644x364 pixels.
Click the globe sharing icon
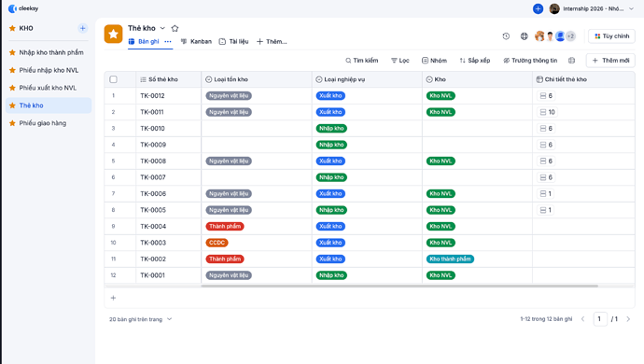tap(525, 36)
